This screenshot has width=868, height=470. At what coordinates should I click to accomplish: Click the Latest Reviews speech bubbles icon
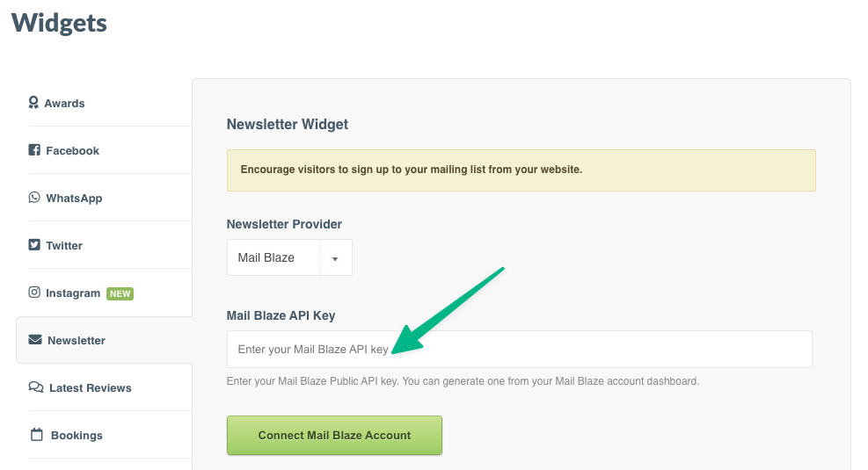point(36,387)
